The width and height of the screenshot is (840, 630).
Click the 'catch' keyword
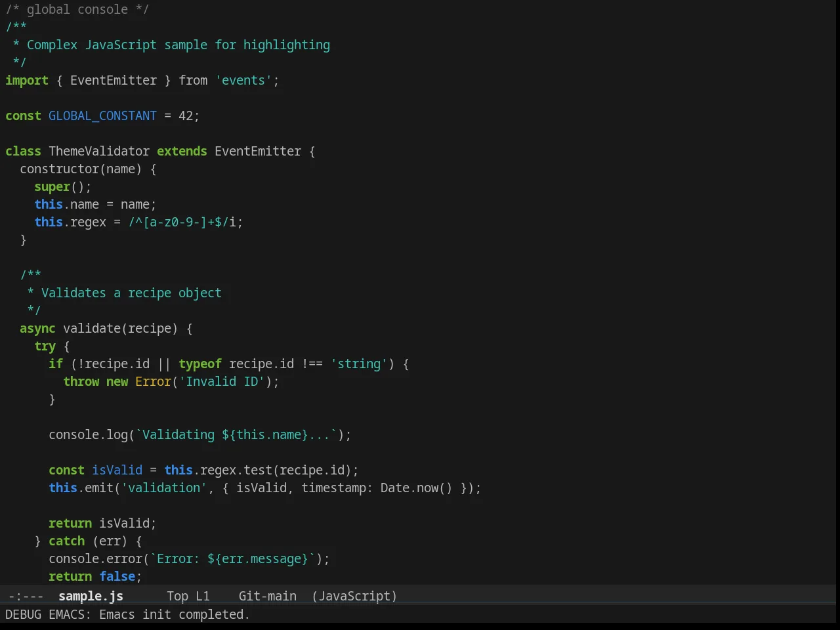pyautogui.click(x=66, y=541)
